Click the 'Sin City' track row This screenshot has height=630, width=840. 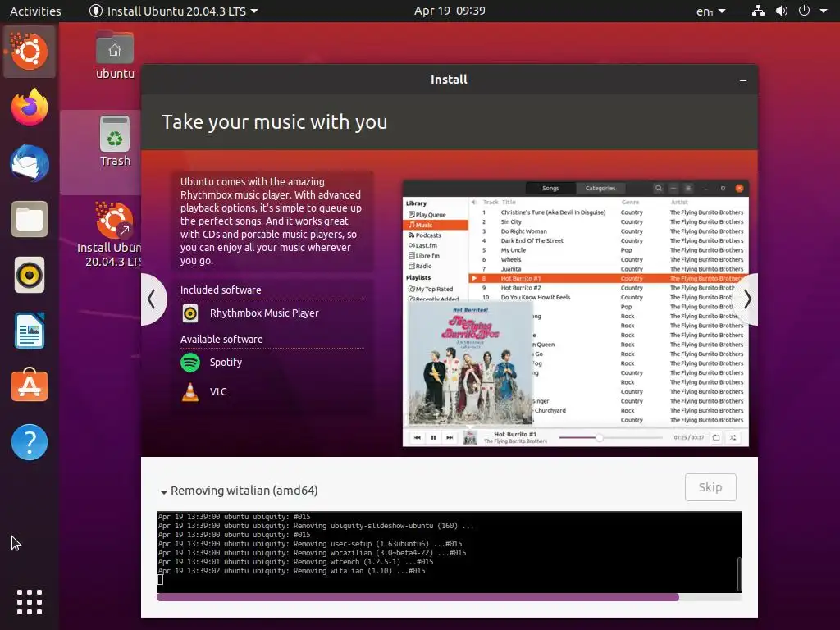609,221
